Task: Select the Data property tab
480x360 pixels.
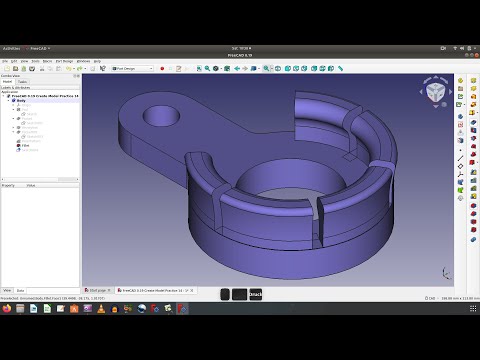Action: (x=20, y=291)
